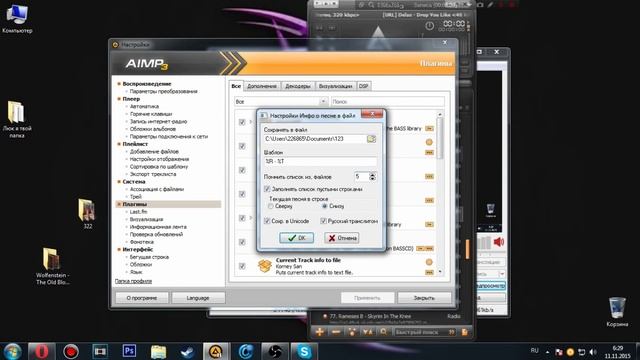Viewport: 640px width, 360px height.
Task: Open the options button on the BASS library row
Action: [429, 129]
